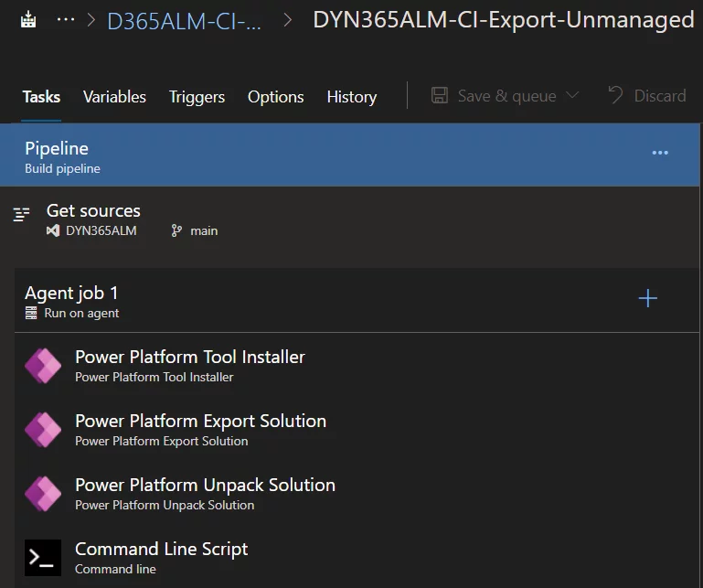703x588 pixels.
Task: Click the Get sources list icon
Action: click(21, 214)
